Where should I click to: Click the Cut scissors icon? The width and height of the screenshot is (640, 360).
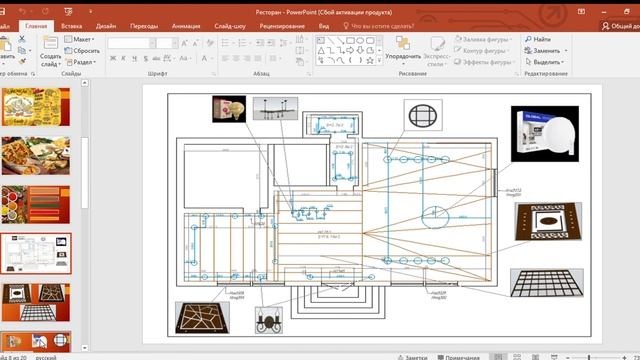coord(22,39)
